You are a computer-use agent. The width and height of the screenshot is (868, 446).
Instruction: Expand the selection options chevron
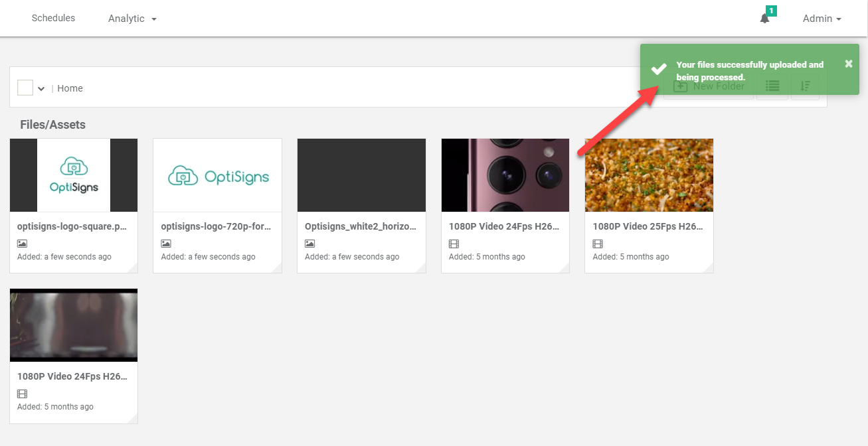(41, 88)
